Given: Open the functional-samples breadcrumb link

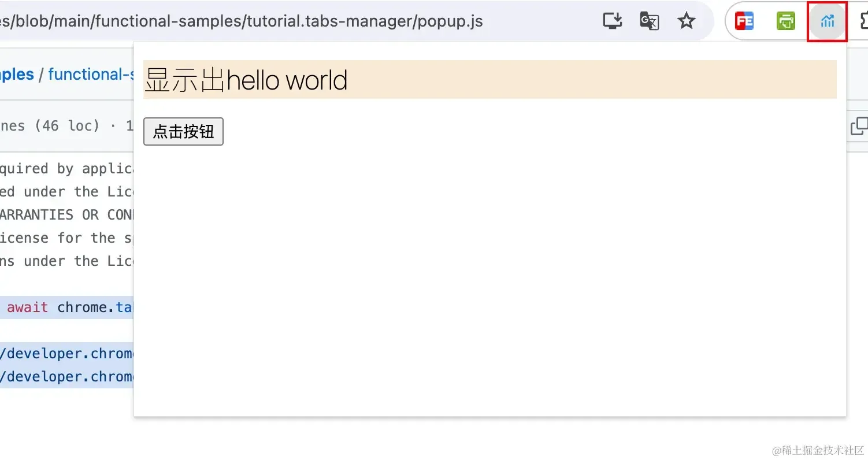Looking at the screenshot, I should 91,75.
